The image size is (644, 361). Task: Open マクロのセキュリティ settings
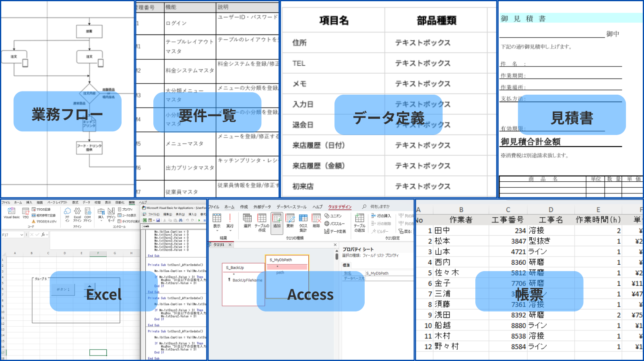(x=44, y=222)
